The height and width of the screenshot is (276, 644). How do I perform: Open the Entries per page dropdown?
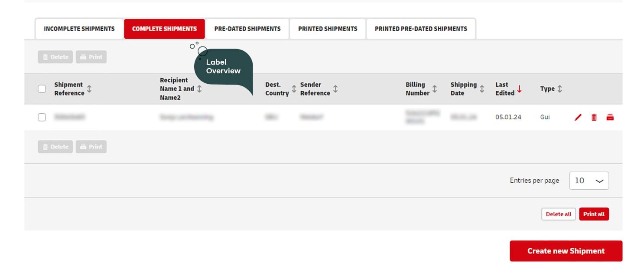point(589,181)
